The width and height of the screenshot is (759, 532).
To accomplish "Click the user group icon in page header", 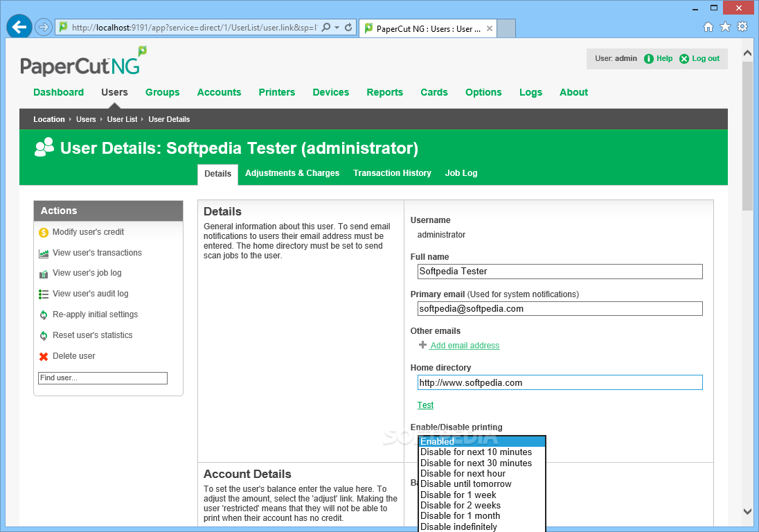I will click(x=44, y=147).
